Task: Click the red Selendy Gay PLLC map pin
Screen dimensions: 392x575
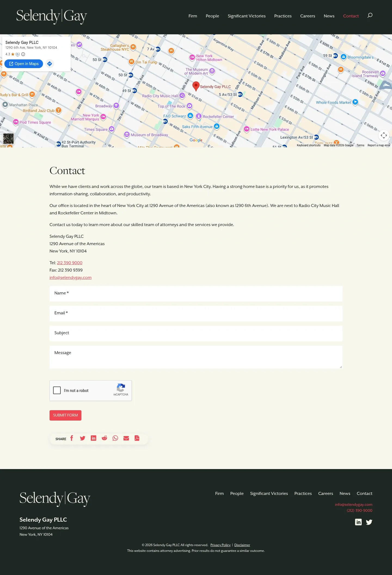Action: click(x=196, y=86)
